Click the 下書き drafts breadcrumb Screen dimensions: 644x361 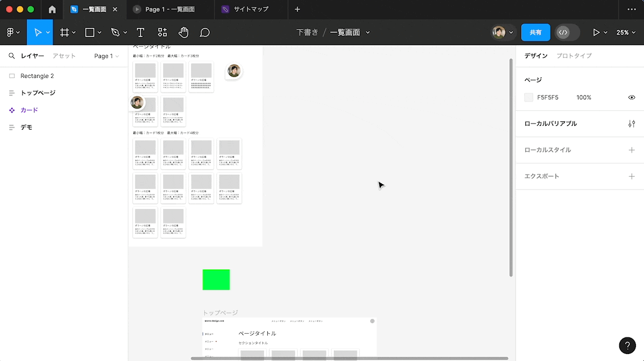click(x=308, y=32)
